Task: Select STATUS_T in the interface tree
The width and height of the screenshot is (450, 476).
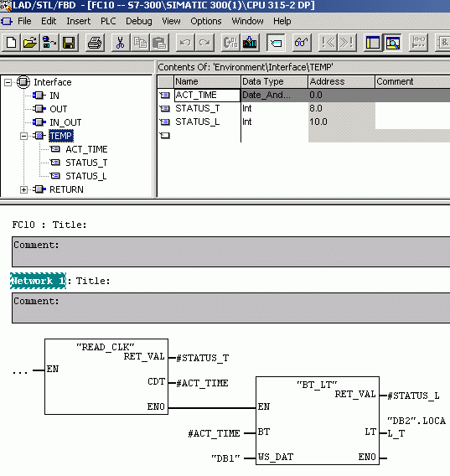Action: tap(86, 163)
